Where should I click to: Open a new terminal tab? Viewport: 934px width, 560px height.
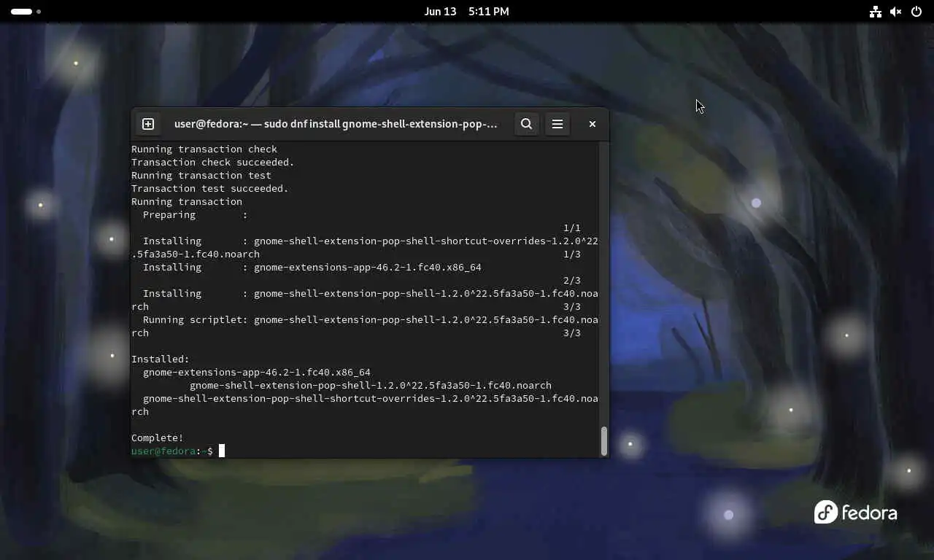(148, 124)
